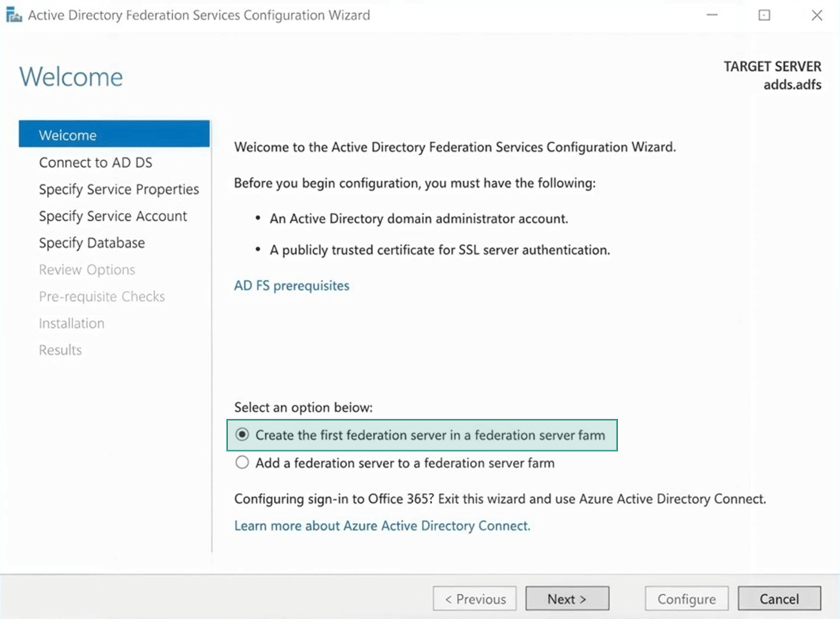Select Create the first federation server option
Screen dimensions: 840x619
pyautogui.click(x=242, y=435)
